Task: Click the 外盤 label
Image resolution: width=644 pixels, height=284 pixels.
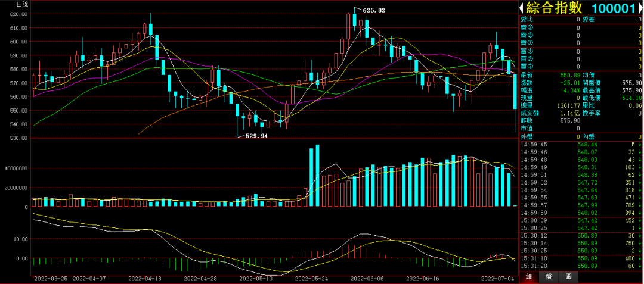Action: 527,136
